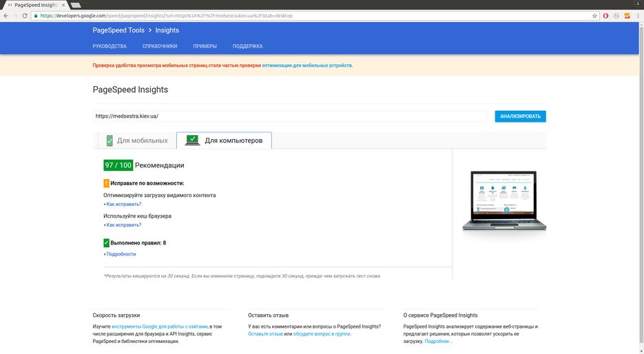Click the О сервисе PageSpeed Insights heading
The image size is (644, 354).
(440, 315)
